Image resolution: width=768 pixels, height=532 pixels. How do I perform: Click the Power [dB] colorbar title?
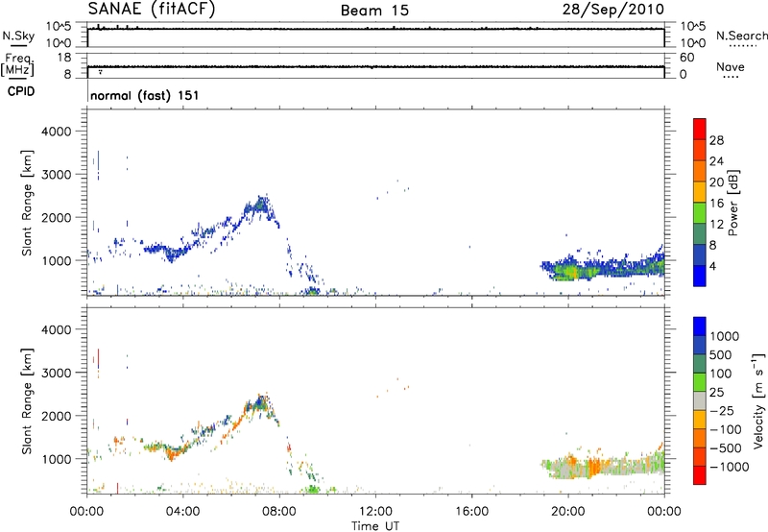(732, 203)
